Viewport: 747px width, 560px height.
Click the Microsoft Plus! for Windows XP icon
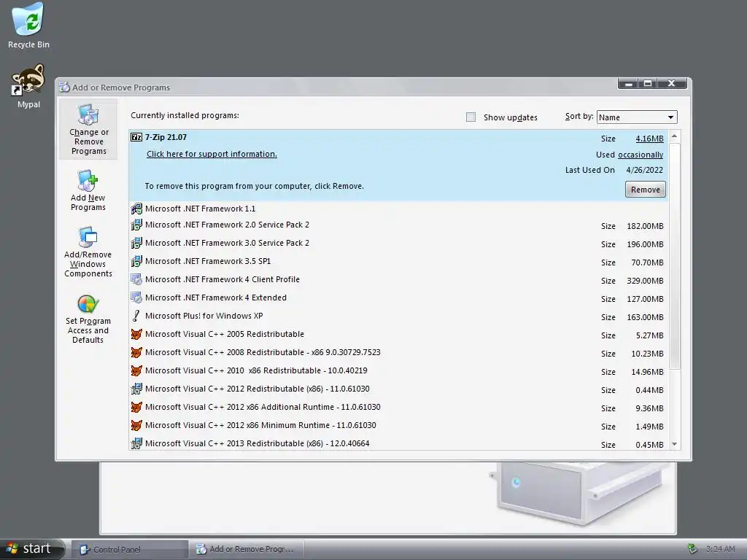click(x=136, y=316)
